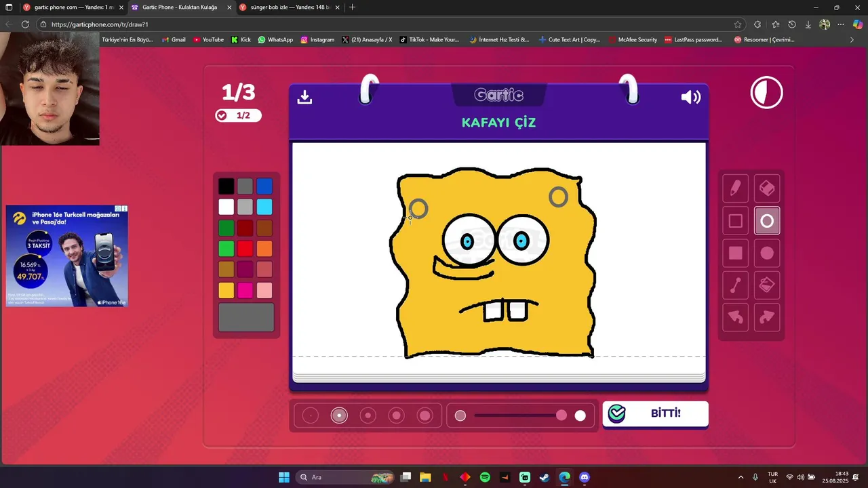The width and height of the screenshot is (868, 488).
Task: Pick the second brush size
Action: pos(339,415)
